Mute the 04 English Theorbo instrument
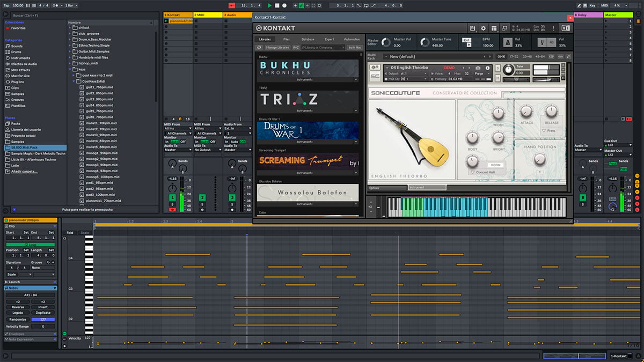The width and height of the screenshot is (644, 362). pos(497,78)
